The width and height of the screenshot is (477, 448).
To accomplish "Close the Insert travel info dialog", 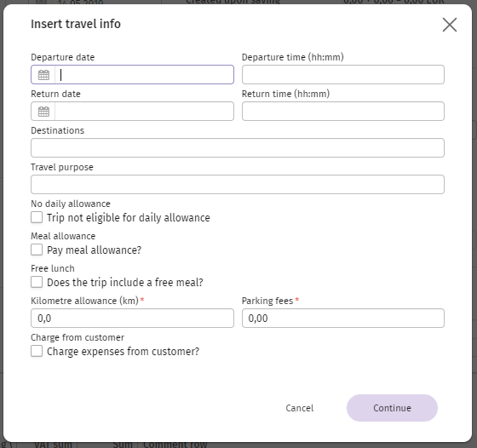I will click(x=450, y=25).
